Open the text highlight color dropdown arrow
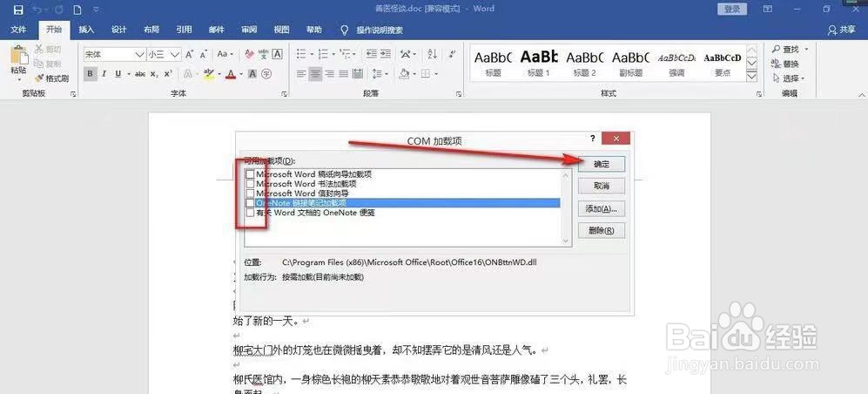This screenshot has height=394, width=868. [219, 74]
